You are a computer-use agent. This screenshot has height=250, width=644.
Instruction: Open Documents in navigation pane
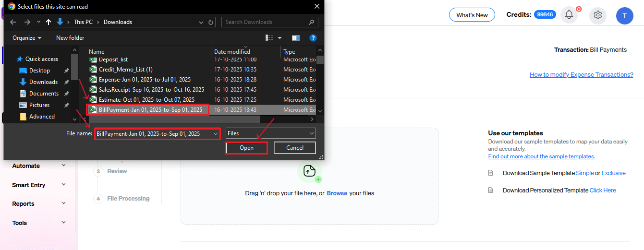click(x=44, y=94)
